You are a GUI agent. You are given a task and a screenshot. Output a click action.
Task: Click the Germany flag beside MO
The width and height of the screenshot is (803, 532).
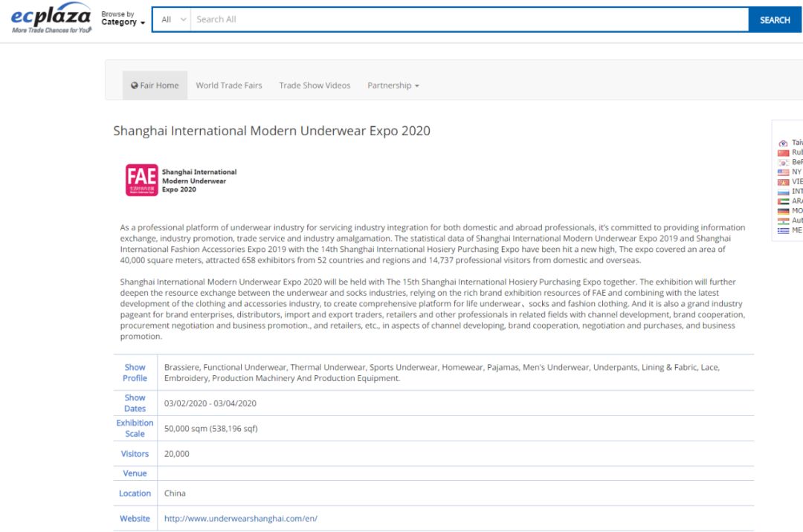pos(783,211)
